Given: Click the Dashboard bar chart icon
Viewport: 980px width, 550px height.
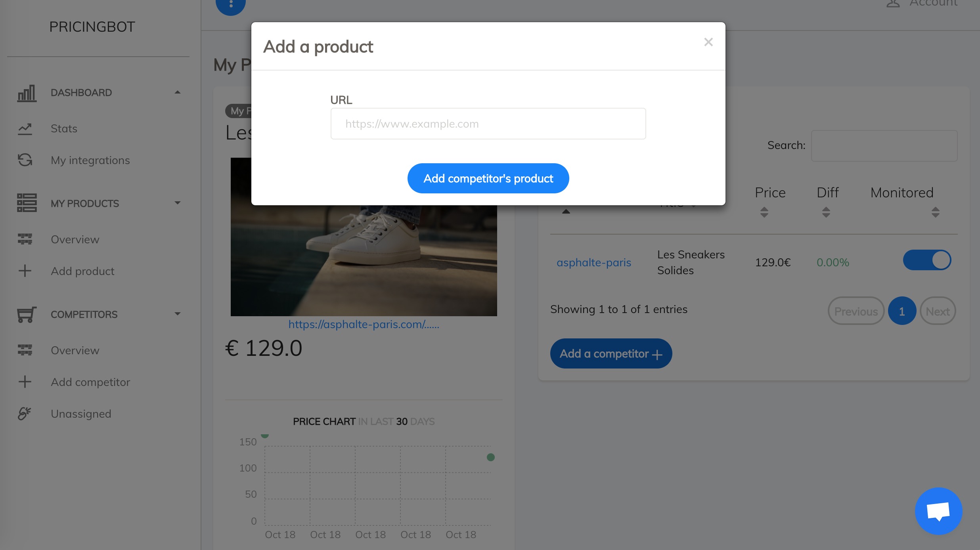Looking at the screenshot, I should tap(27, 93).
